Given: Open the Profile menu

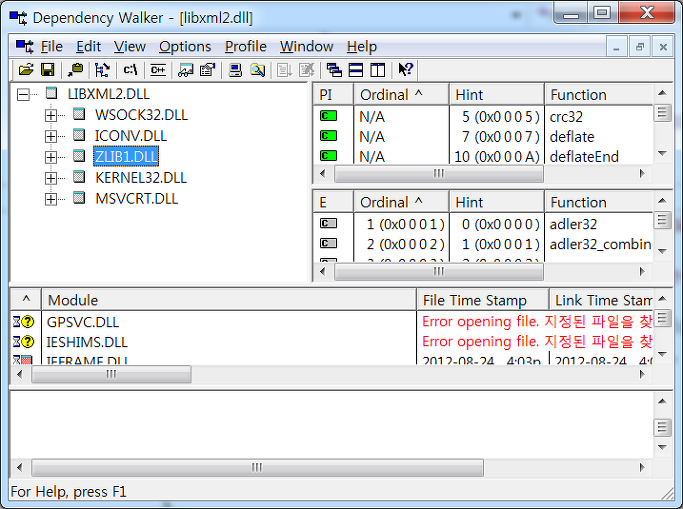Looking at the screenshot, I should pos(246,47).
